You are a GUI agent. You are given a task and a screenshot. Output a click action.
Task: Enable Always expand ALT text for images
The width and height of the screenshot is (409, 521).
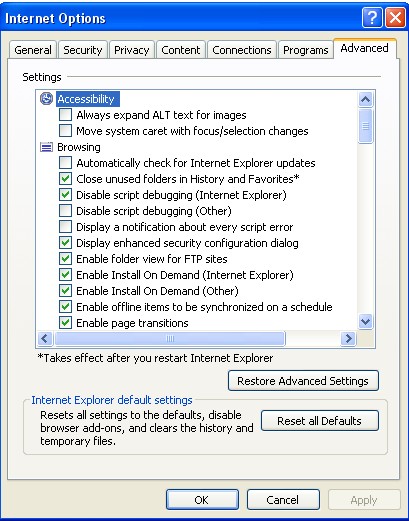[x=65, y=115]
